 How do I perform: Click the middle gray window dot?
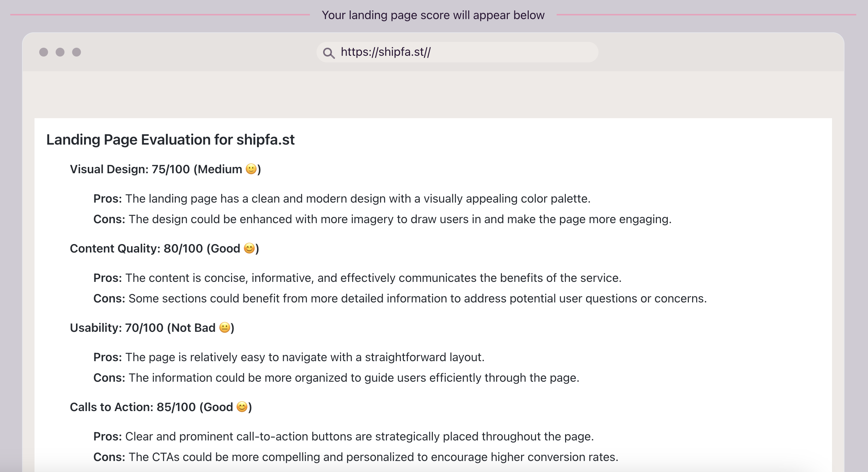pyautogui.click(x=60, y=52)
